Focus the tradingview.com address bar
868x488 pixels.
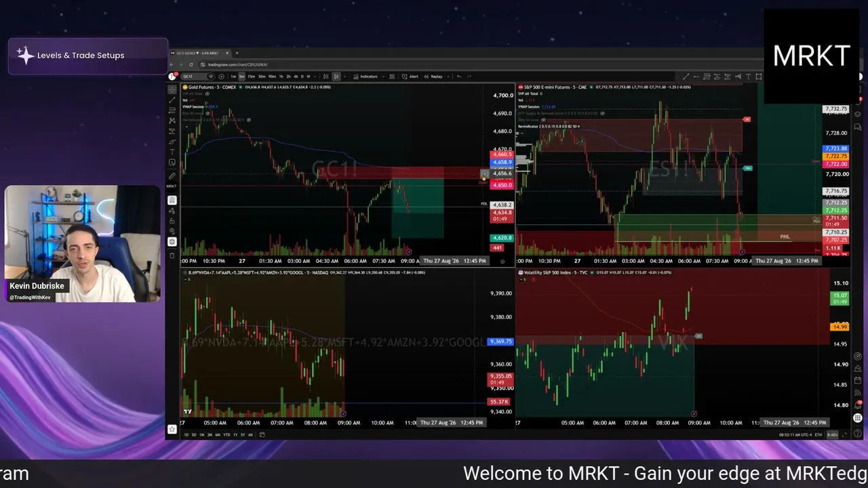pos(237,64)
